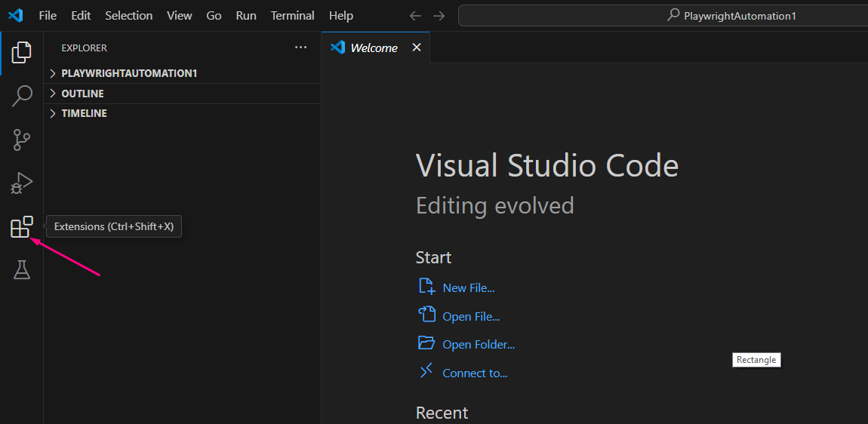Open Explorer's Views and More Actions ellipsis
Screen dimensions: 868x424
point(300,48)
